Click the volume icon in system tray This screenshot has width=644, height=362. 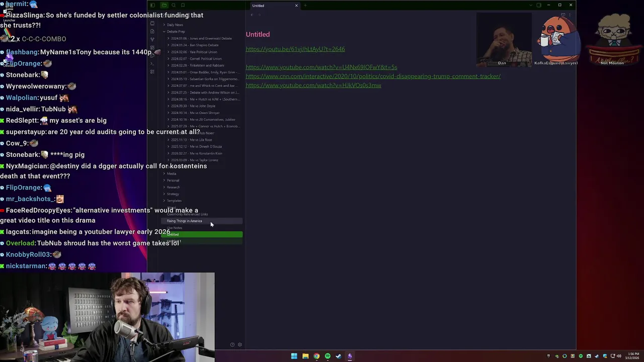pyautogui.click(x=619, y=356)
